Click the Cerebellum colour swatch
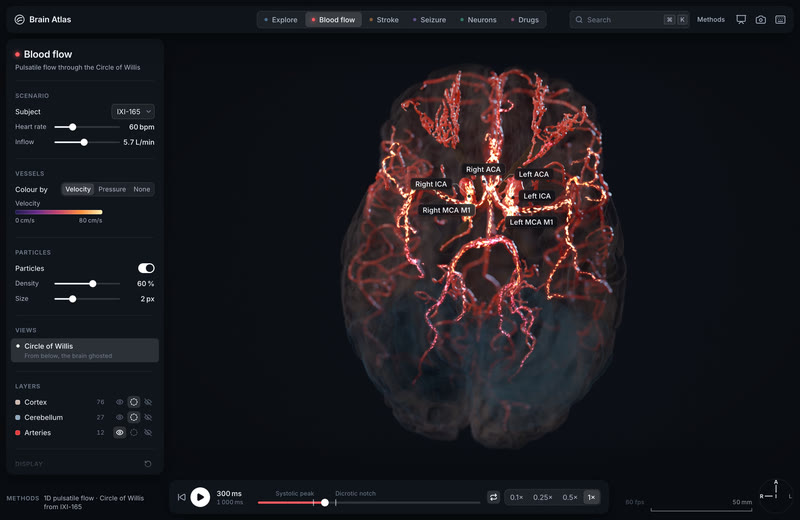This screenshot has height=520, width=800. pos(18,417)
